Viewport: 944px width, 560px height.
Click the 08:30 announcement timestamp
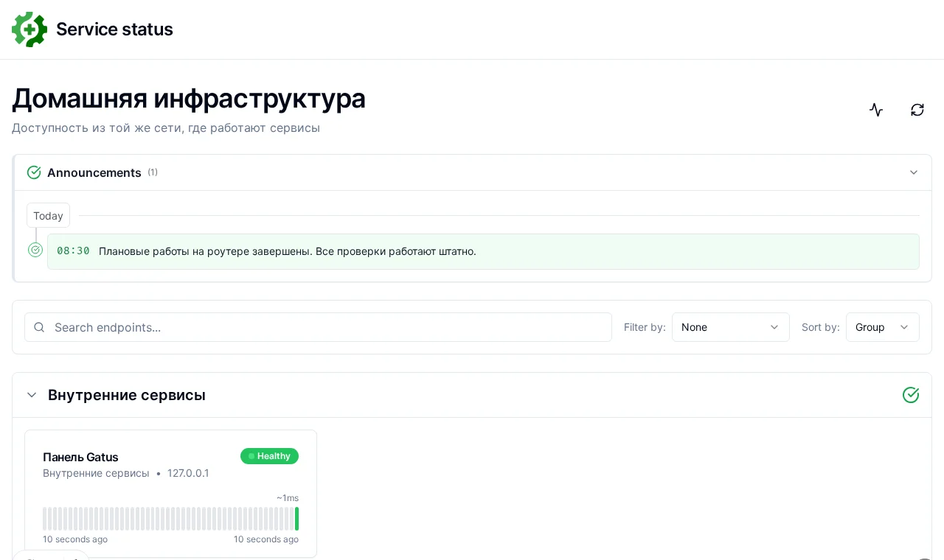(73, 251)
